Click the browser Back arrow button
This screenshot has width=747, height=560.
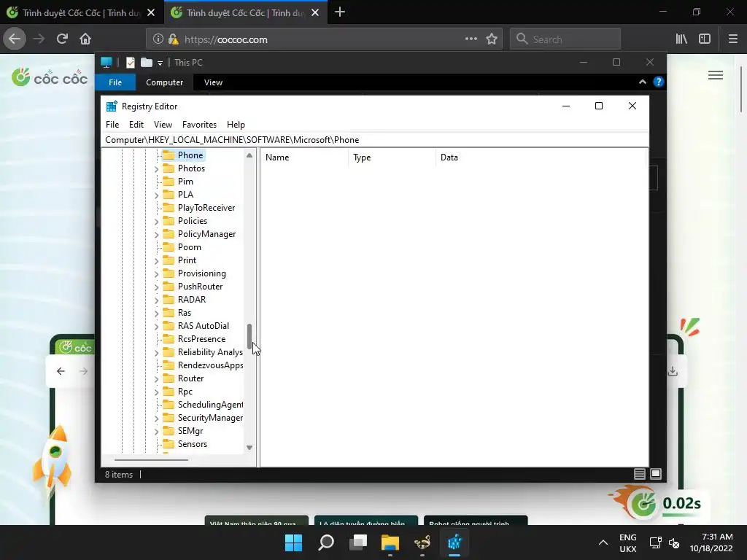pos(15,39)
